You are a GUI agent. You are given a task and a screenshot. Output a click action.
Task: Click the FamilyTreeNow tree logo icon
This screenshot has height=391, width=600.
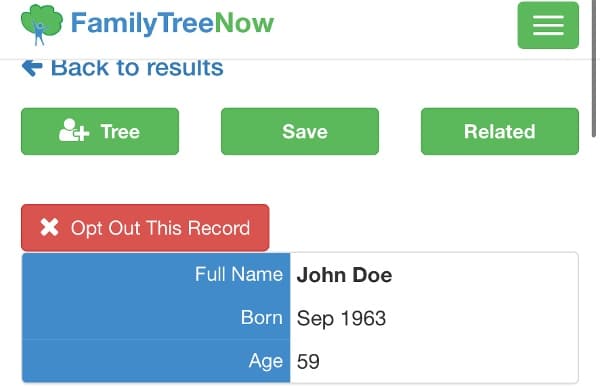click(42, 24)
